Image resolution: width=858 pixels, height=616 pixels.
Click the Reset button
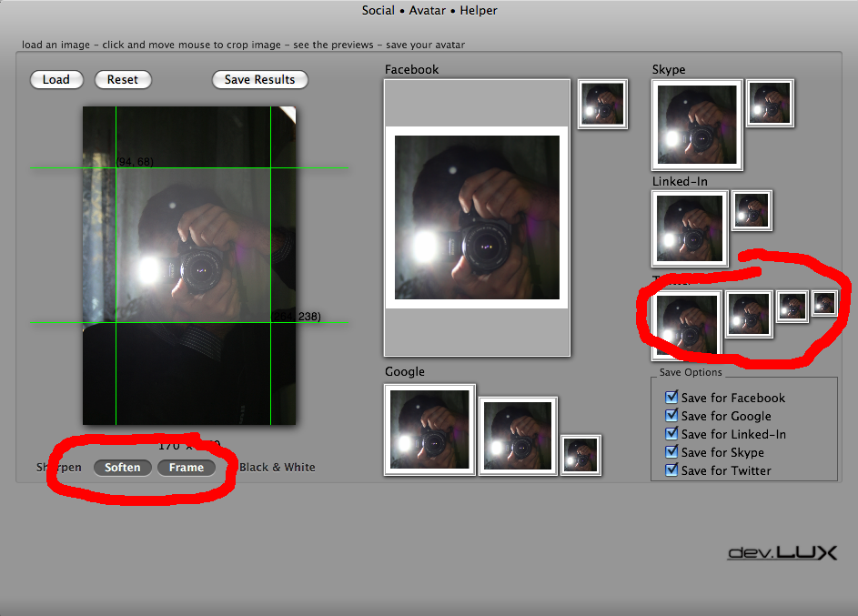pos(123,80)
